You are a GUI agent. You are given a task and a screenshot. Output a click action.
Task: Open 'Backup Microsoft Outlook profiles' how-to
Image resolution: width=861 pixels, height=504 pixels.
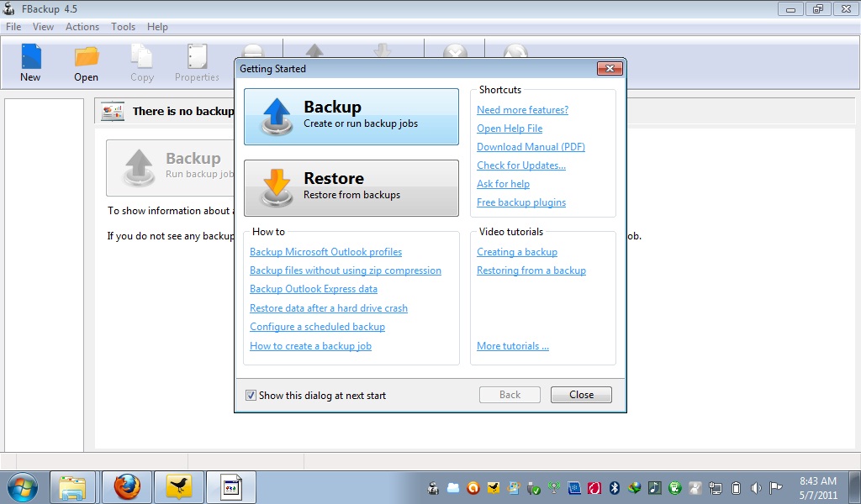[x=325, y=252]
